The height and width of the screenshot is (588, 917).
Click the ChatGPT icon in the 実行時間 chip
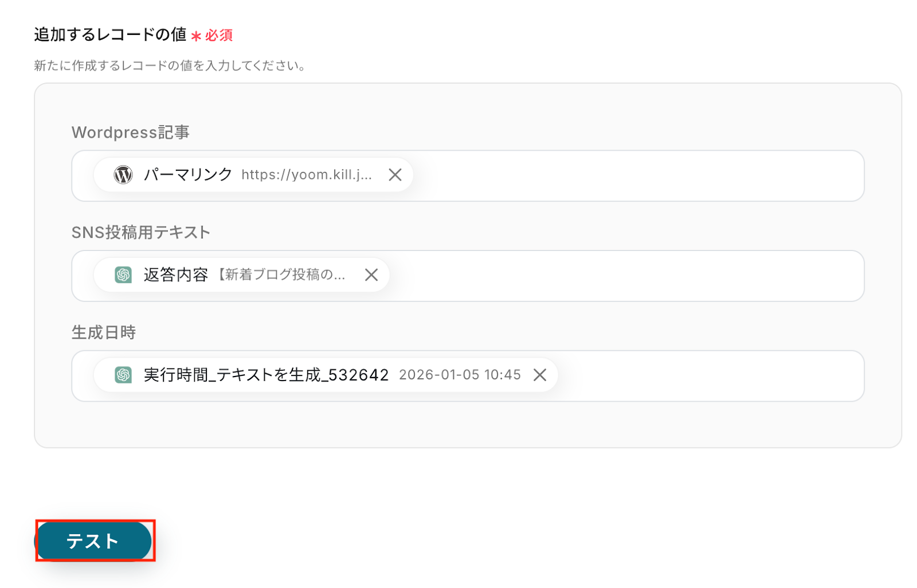coord(123,375)
